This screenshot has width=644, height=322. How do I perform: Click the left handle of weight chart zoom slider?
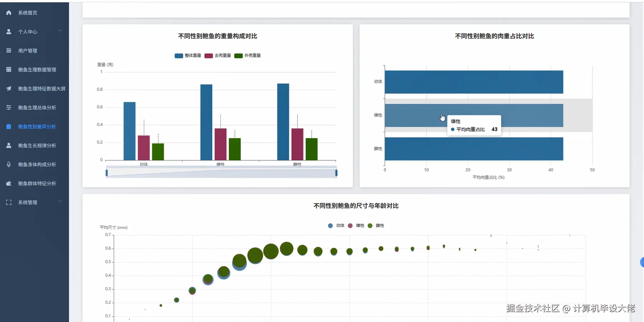tap(107, 173)
